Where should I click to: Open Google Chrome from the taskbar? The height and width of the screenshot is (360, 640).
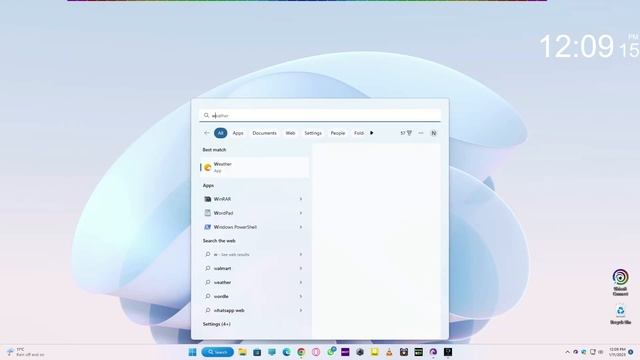click(301, 352)
